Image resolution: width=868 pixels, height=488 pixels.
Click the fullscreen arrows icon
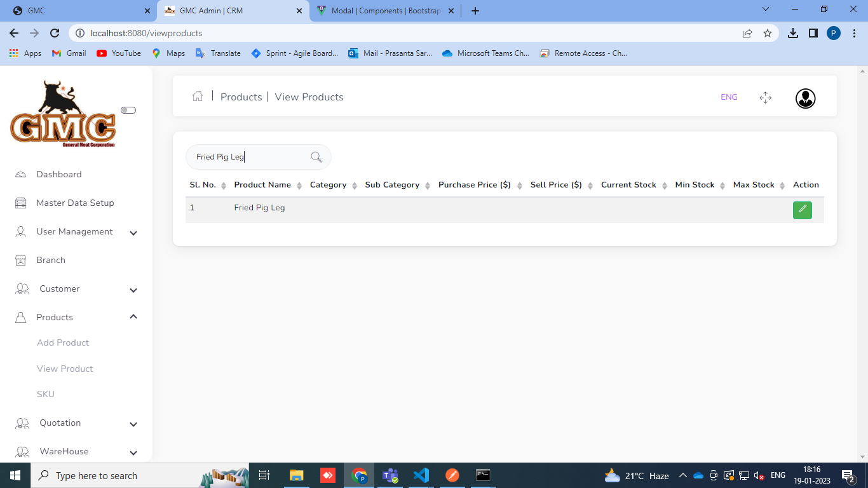tap(765, 97)
